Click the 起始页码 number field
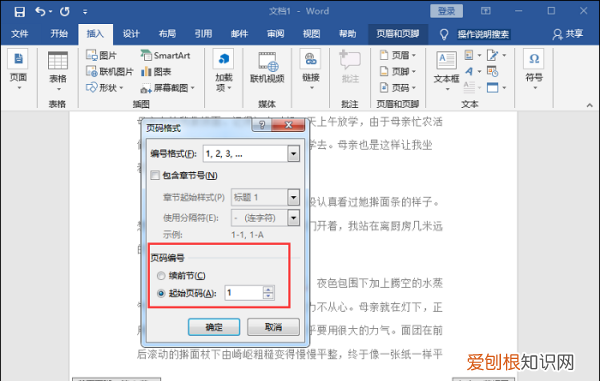The width and height of the screenshot is (600, 381). coord(244,293)
